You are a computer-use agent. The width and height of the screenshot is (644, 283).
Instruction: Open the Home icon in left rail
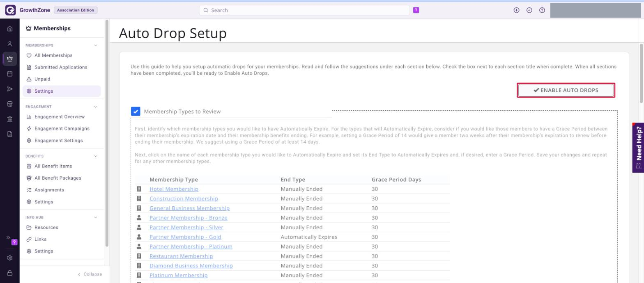coord(10,29)
